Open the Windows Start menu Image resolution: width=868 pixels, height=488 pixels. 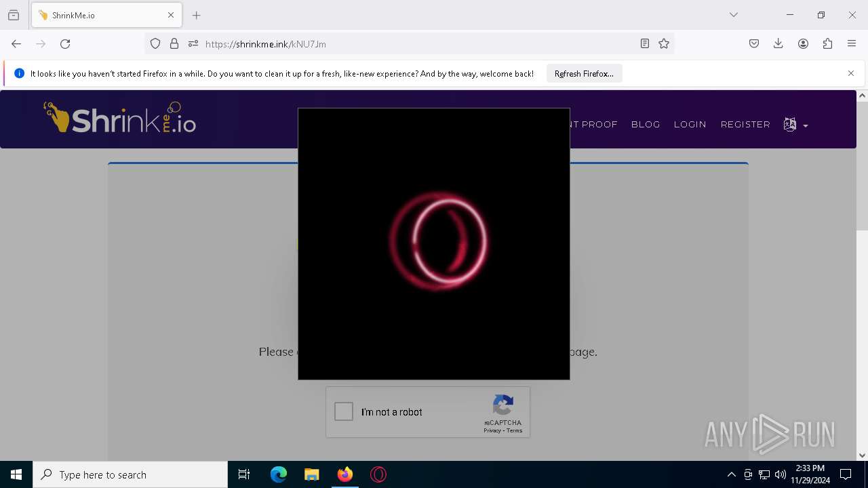[x=16, y=474]
